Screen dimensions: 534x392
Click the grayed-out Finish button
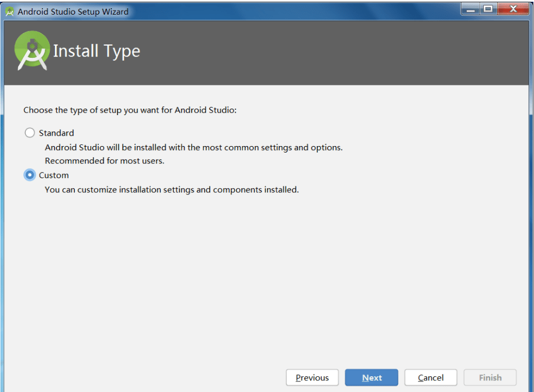(490, 377)
